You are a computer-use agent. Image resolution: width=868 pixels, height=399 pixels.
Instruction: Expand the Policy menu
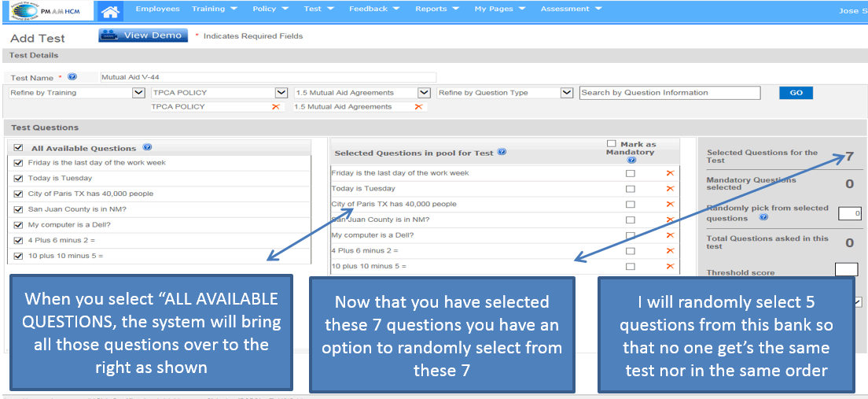(270, 9)
